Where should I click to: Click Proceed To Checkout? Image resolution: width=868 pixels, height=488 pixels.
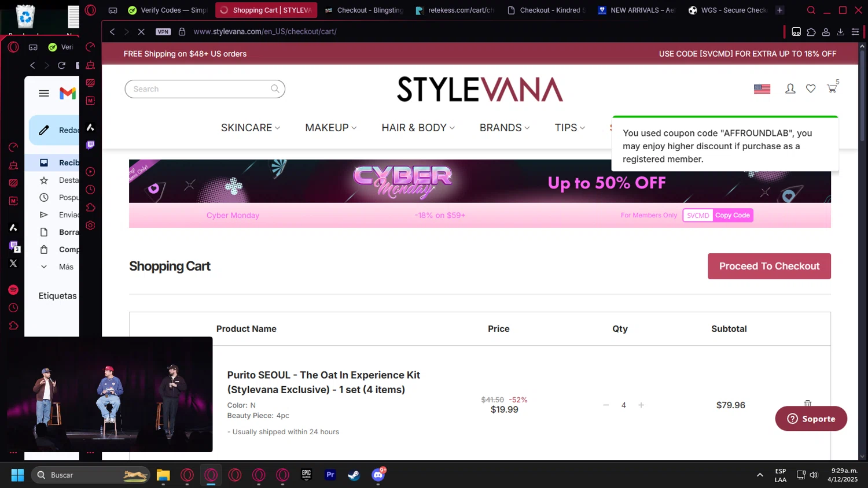click(x=769, y=266)
